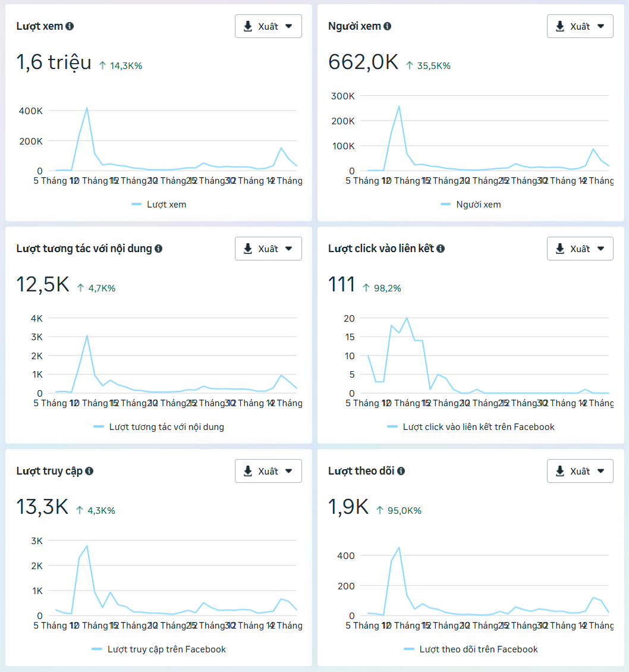Click blue legend swatch for Lượt truy cập trên Facebook
This screenshot has width=629, height=672.
click(x=98, y=649)
